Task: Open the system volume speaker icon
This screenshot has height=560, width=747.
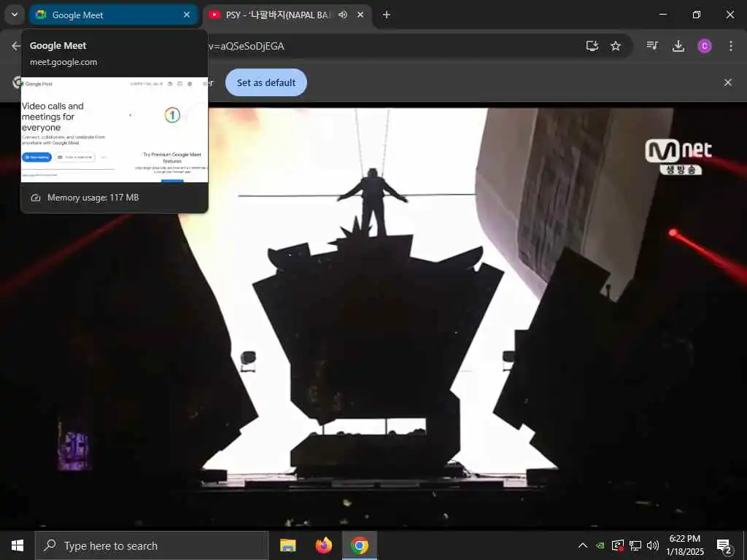Action: coord(653,545)
